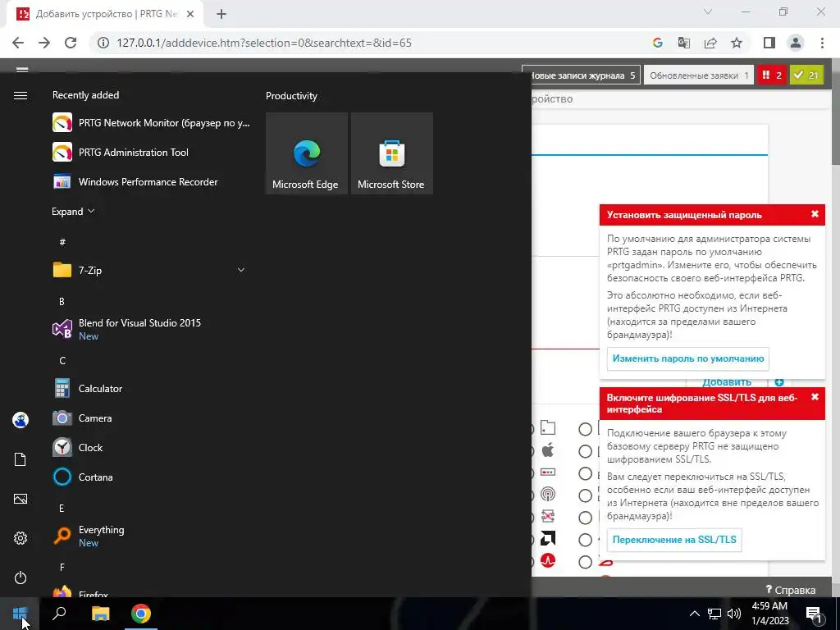Image resolution: width=840 pixels, height=630 pixels.
Task: Open PRTG Network Monitor from Recently added
Action: coord(151,123)
